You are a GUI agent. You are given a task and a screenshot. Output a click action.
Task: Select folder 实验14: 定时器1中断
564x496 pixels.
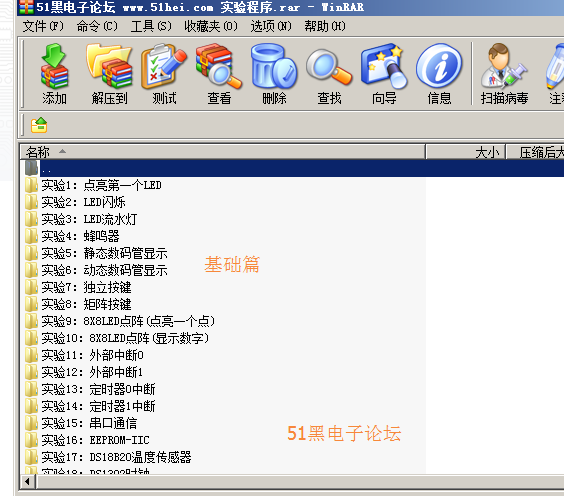(90, 406)
